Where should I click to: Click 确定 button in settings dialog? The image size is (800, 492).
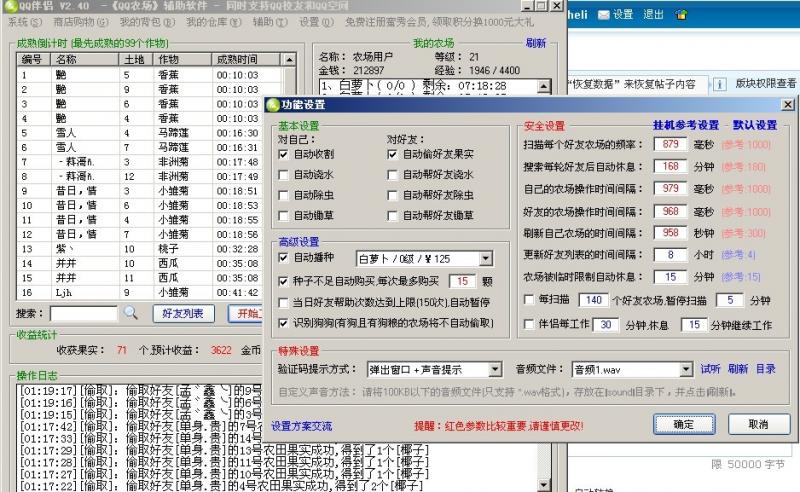pyautogui.click(x=684, y=424)
